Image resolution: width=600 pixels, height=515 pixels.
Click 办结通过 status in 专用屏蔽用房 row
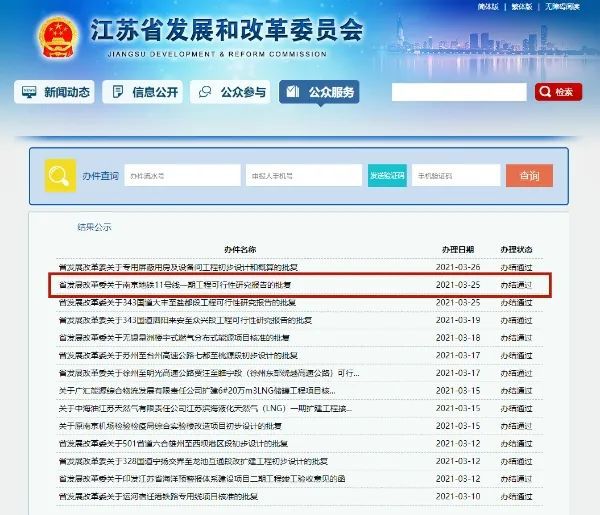516,267
